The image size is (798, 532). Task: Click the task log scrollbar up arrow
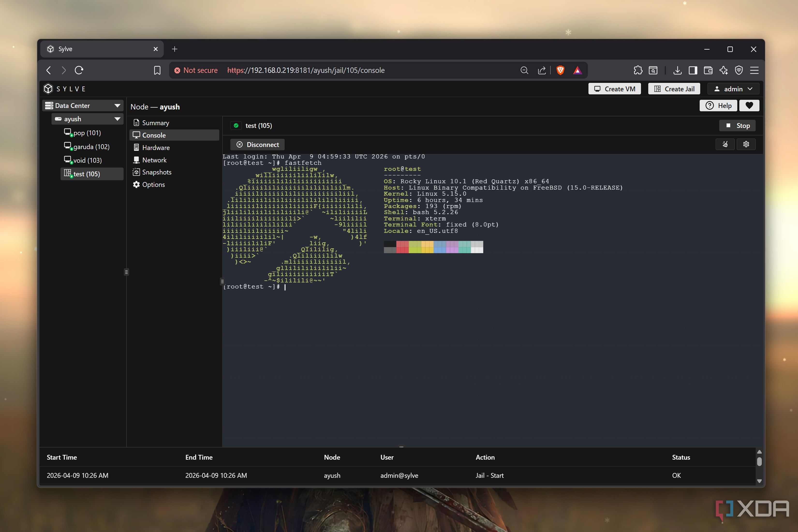pyautogui.click(x=759, y=452)
